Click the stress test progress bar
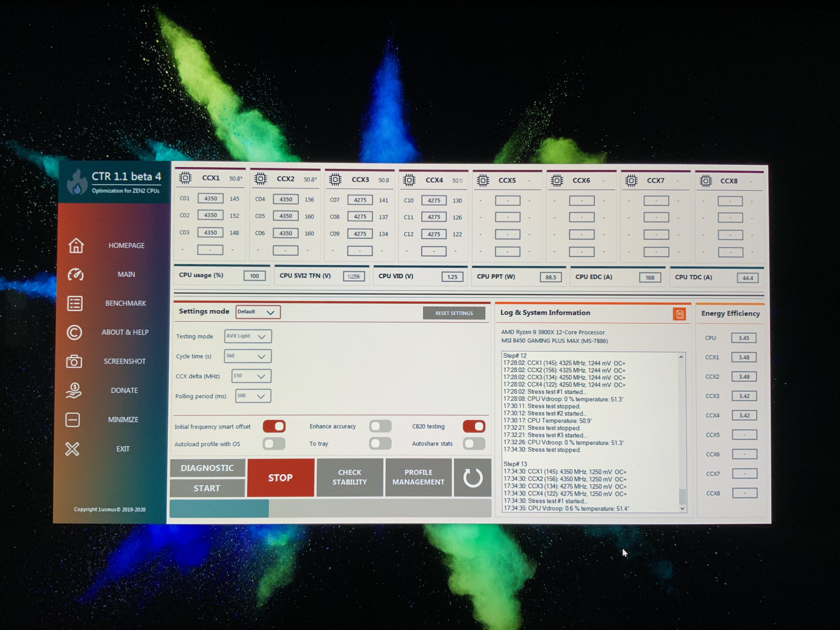This screenshot has width=840, height=630. point(330,508)
